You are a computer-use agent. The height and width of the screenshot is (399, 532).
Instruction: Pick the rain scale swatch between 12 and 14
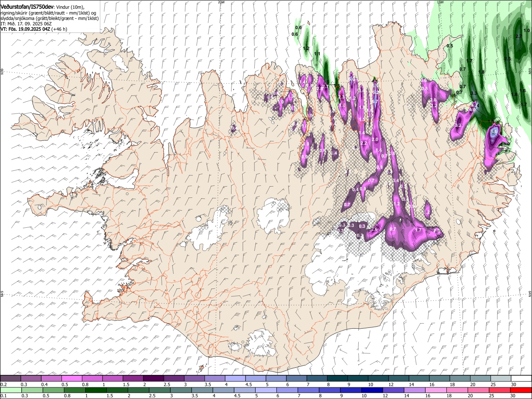pos(394,390)
